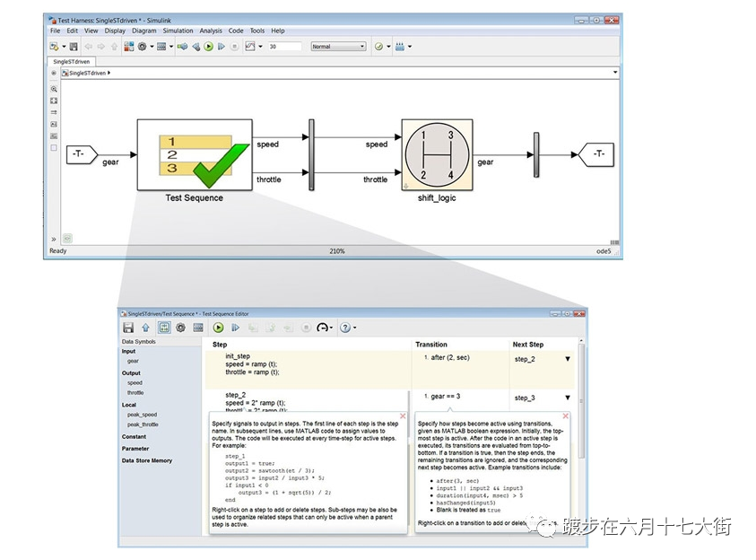Open the Code menu
The width and height of the screenshot is (756, 560).
(236, 31)
